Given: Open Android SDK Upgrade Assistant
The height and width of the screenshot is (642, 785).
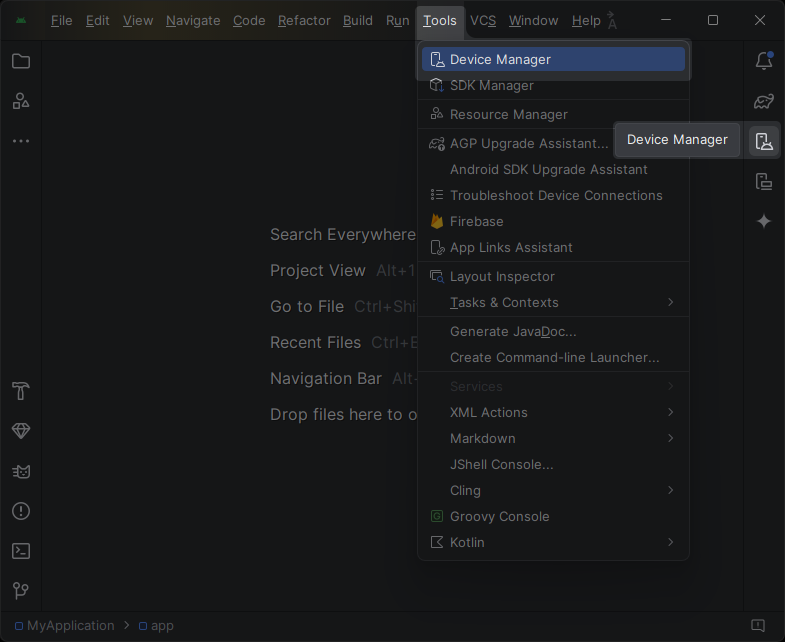Looking at the screenshot, I should [553, 169].
